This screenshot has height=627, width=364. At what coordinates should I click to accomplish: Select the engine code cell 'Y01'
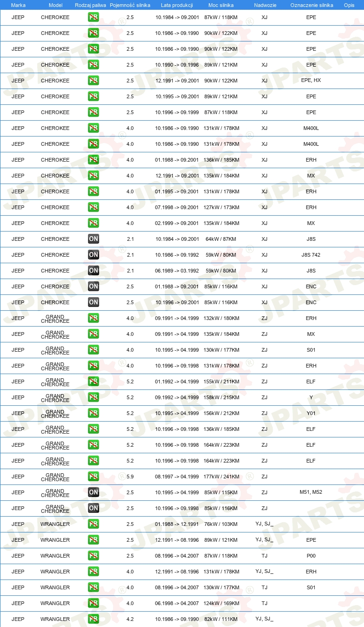311,413
